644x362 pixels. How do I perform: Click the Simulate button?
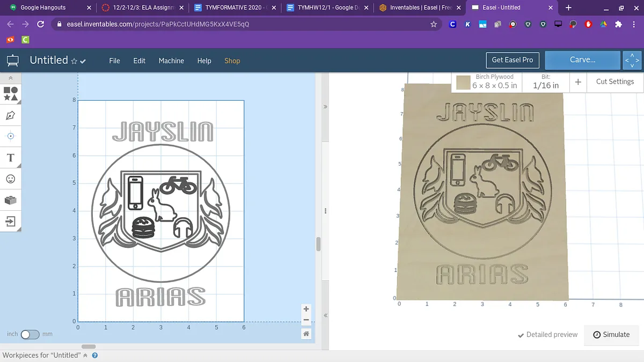pos(611,334)
